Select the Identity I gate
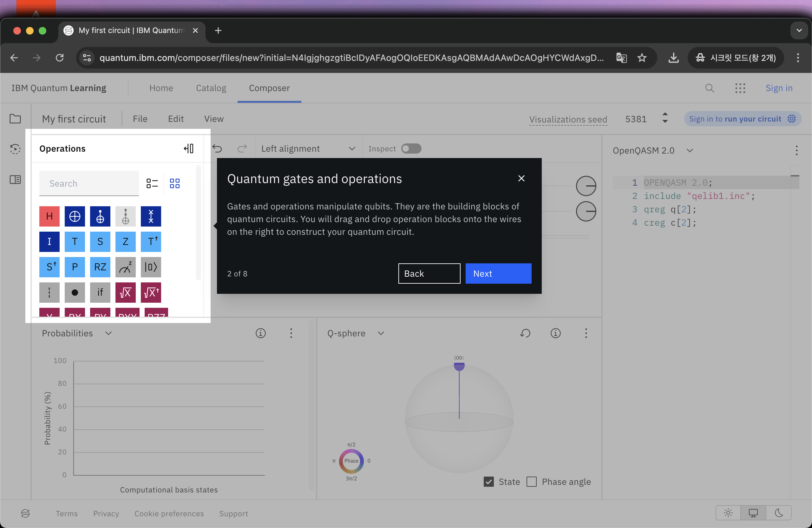 click(49, 242)
